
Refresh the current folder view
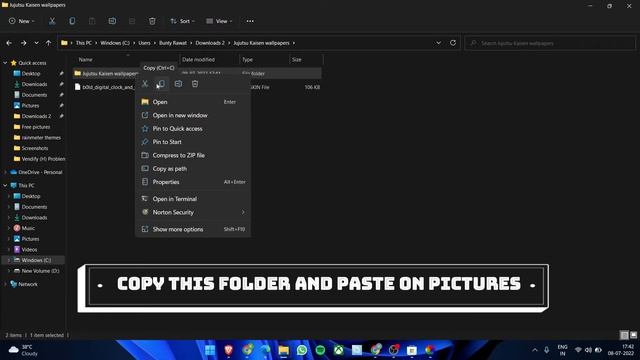(x=453, y=43)
